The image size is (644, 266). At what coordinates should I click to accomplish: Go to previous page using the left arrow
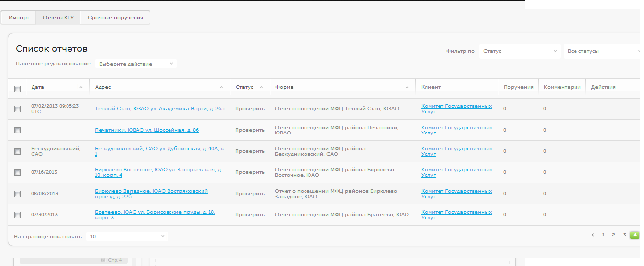pos(593,235)
